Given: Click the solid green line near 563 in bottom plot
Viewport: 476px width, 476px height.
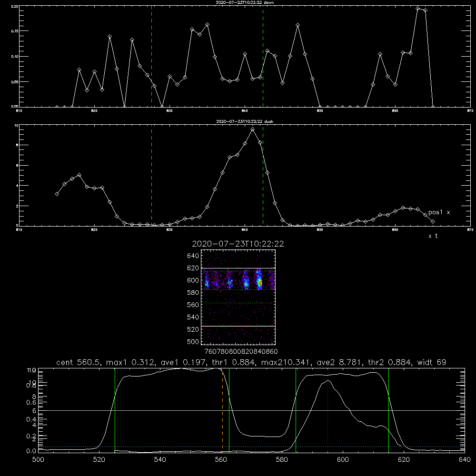Looking at the screenshot, I should click(x=229, y=411).
